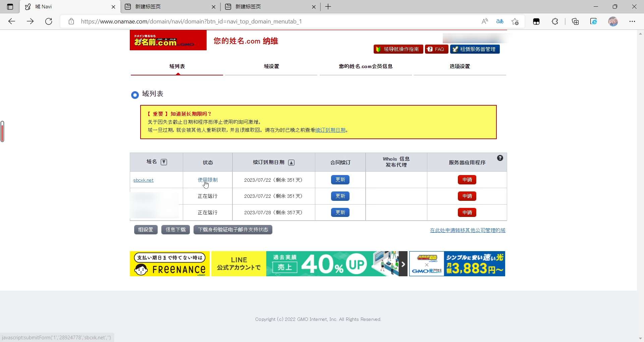Click the 在此处申请转移其他公司管理的域 link

coord(468,230)
